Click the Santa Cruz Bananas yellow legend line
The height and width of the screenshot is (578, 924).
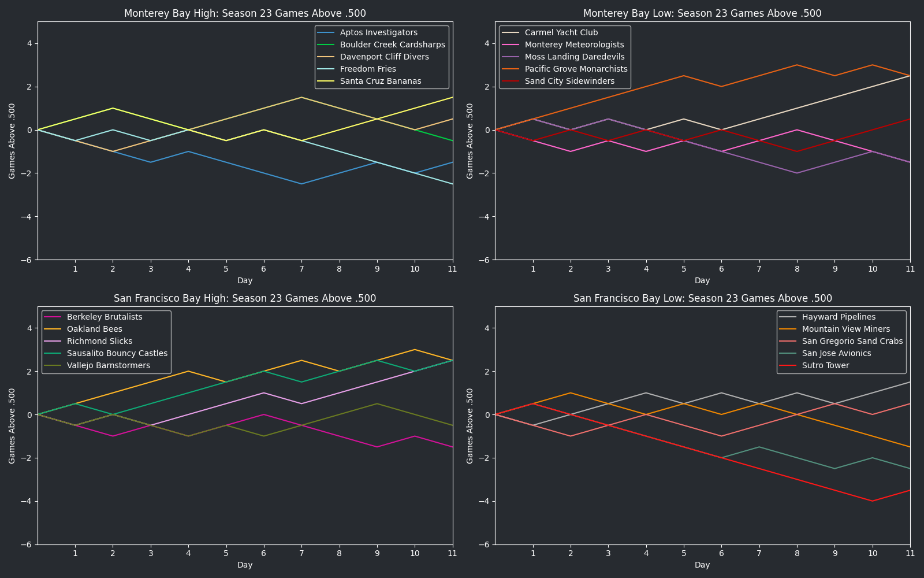[x=327, y=81]
